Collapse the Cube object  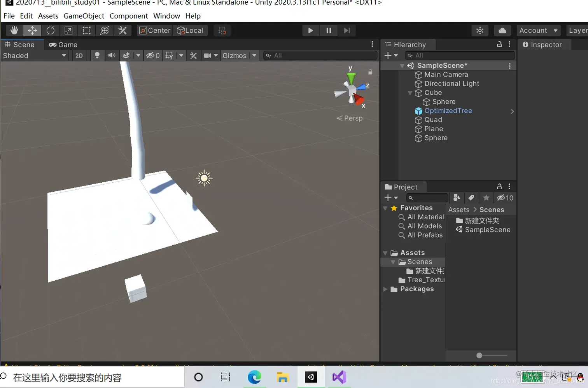[410, 93]
